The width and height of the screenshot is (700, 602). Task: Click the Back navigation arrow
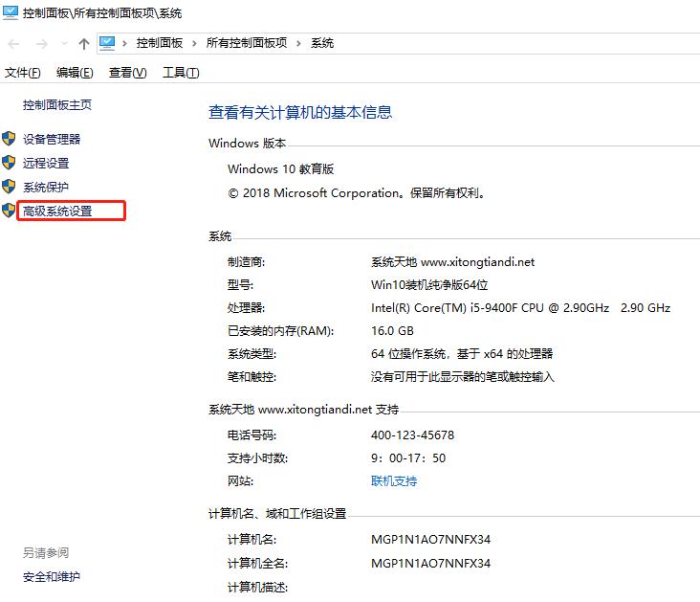click(13, 44)
